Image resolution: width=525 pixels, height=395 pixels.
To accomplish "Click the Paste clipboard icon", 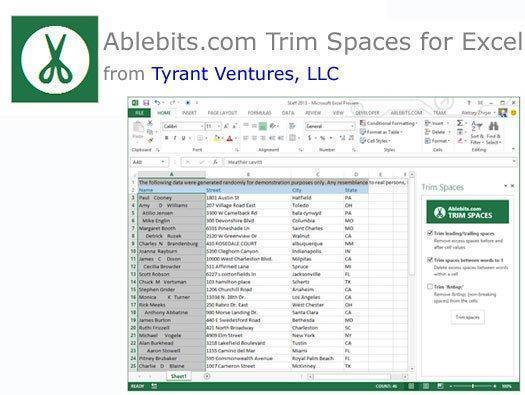I will click(138, 128).
